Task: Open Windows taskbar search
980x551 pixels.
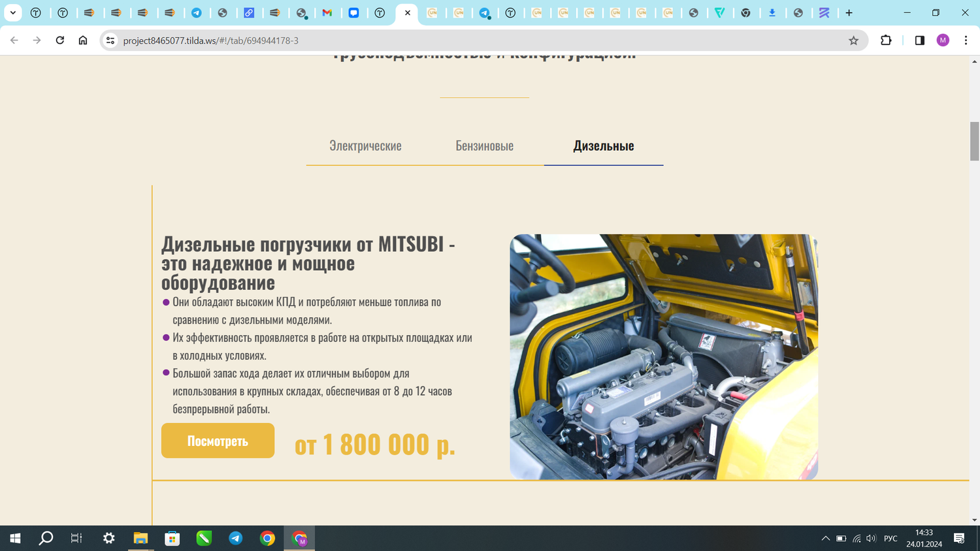Action: [46, 538]
